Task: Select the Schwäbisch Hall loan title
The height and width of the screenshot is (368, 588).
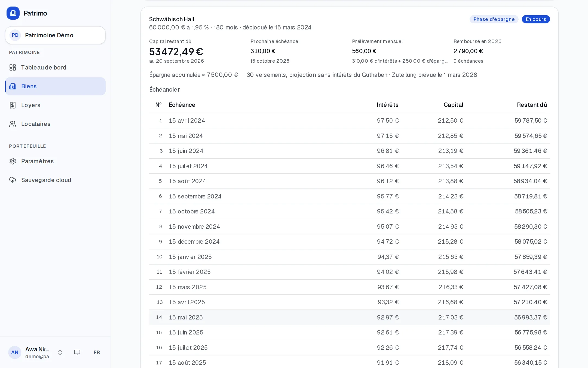Action: [172, 19]
